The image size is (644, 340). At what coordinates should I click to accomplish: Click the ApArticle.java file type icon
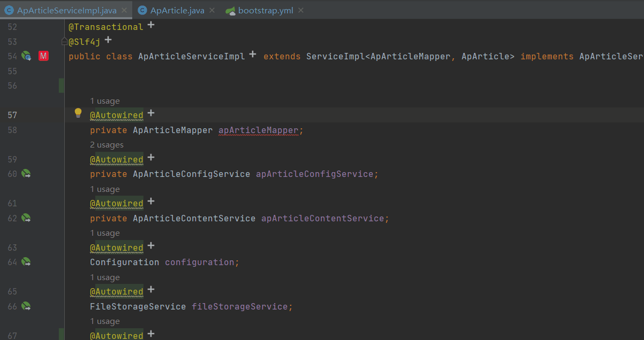[142, 10]
